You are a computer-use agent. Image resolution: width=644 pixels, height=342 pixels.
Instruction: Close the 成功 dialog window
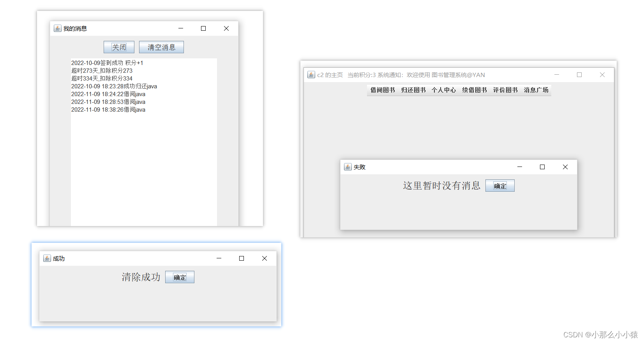265,258
